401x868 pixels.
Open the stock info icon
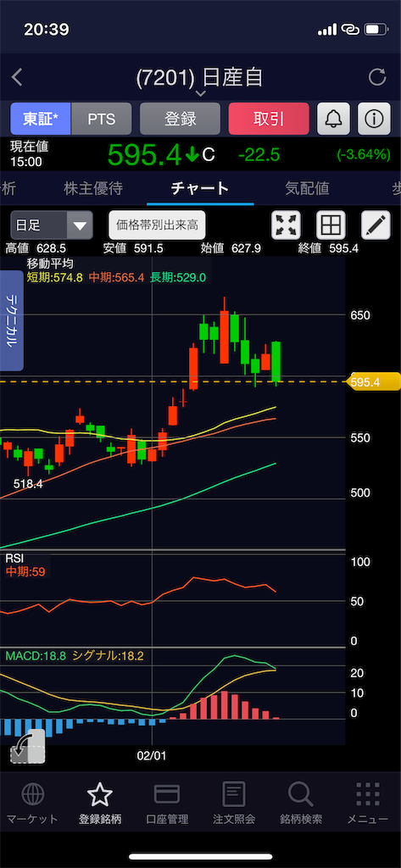pos(374,119)
